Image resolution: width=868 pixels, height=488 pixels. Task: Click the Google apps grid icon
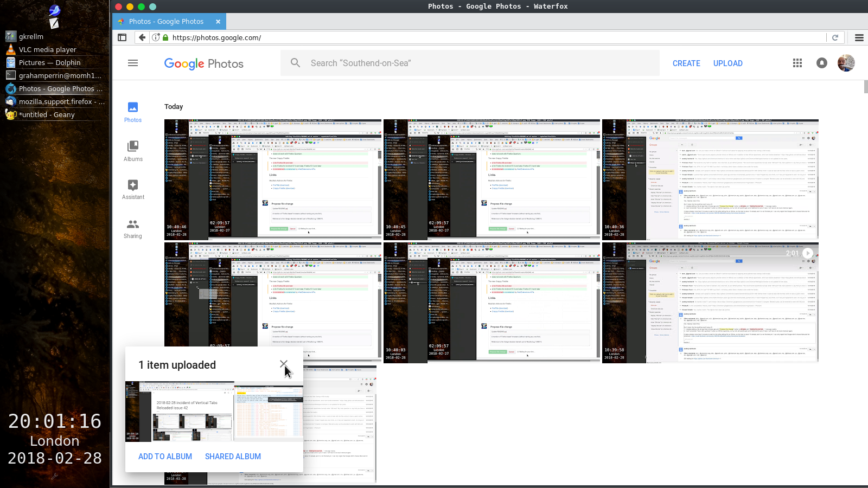click(797, 63)
